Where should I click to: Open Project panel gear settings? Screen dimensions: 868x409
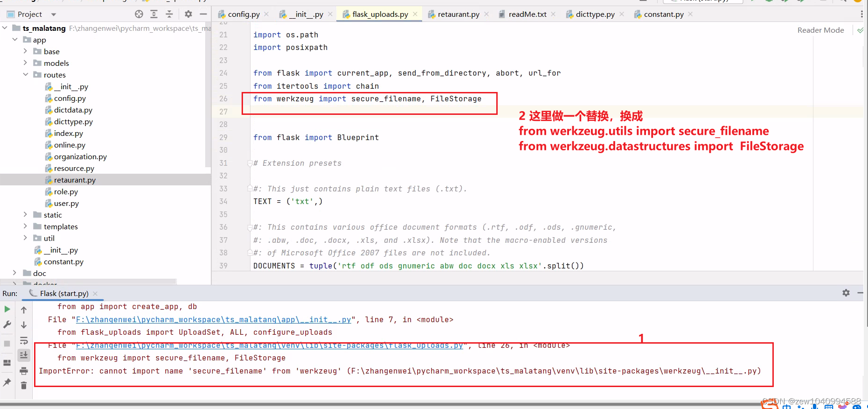(188, 14)
